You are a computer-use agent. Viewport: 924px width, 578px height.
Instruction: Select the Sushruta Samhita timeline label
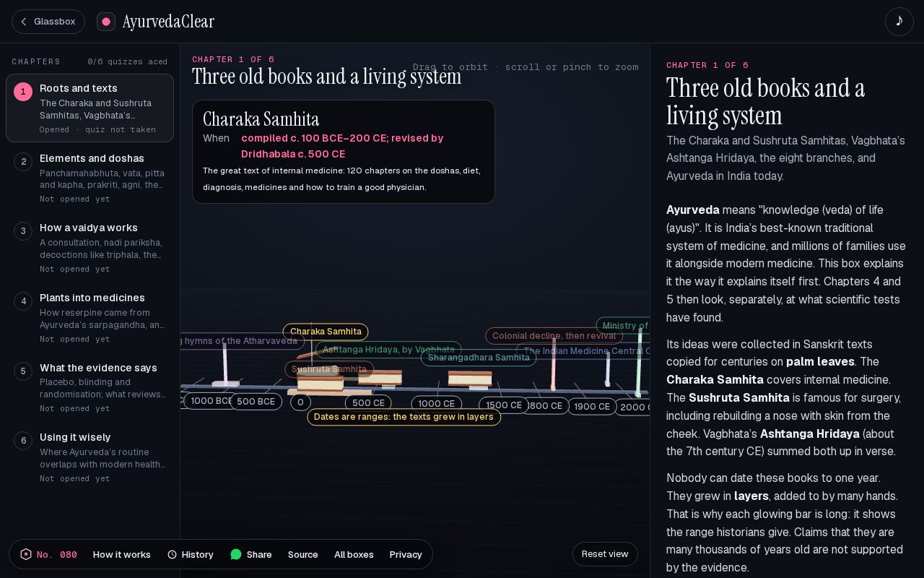329,369
